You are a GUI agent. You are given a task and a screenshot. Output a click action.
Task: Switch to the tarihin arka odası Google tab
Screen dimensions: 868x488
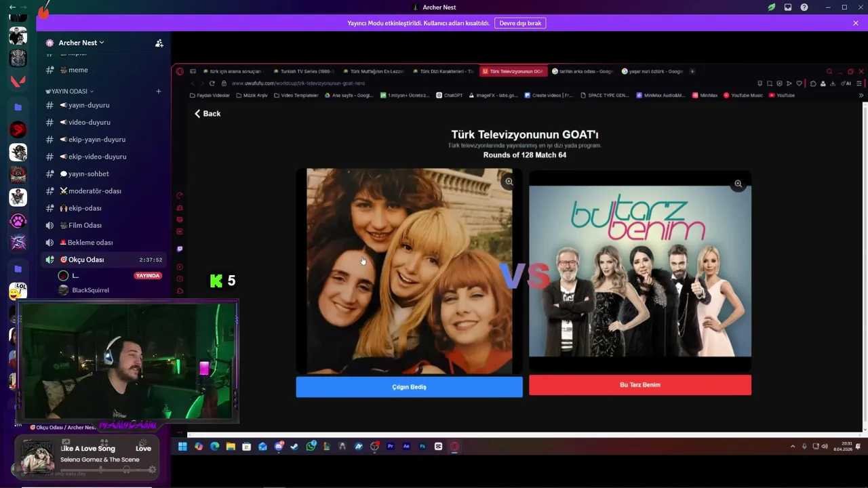tap(582, 71)
